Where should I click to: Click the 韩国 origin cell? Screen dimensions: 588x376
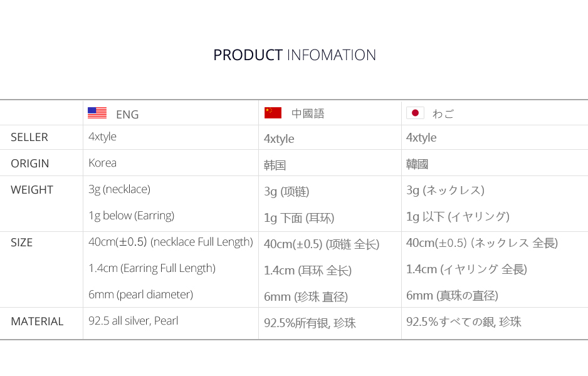pyautogui.click(x=275, y=165)
